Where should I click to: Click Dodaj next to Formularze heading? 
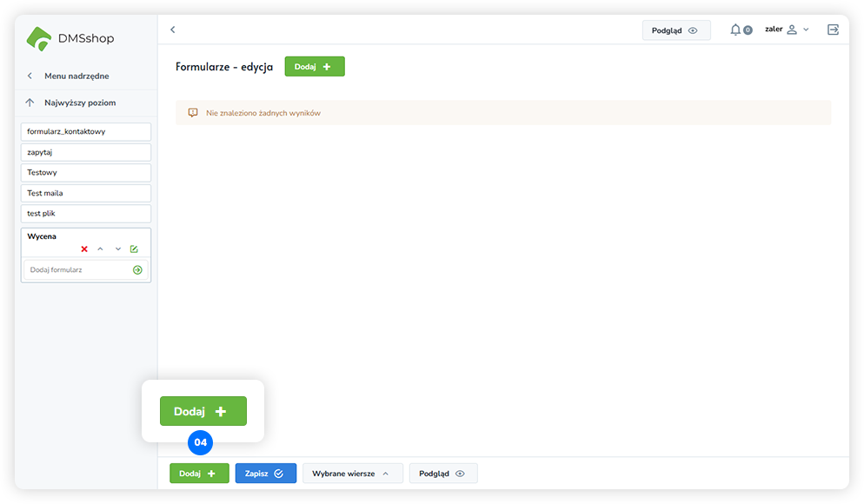click(x=315, y=67)
